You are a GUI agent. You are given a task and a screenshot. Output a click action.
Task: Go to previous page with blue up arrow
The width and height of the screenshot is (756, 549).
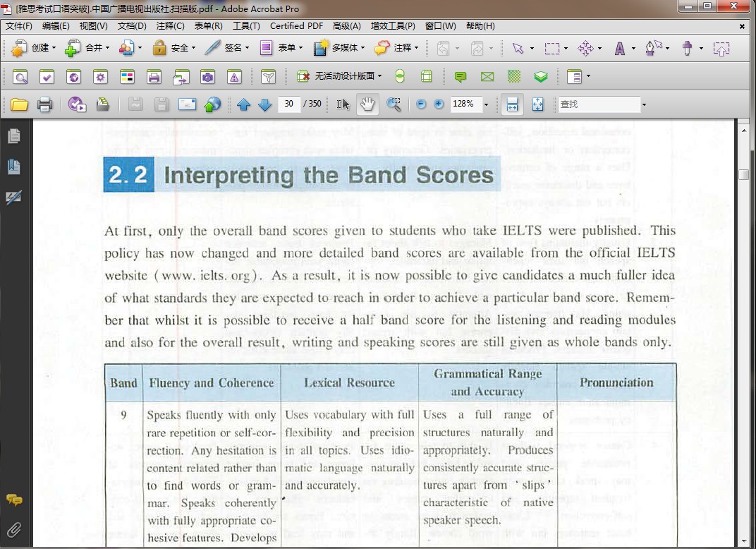[x=244, y=104]
